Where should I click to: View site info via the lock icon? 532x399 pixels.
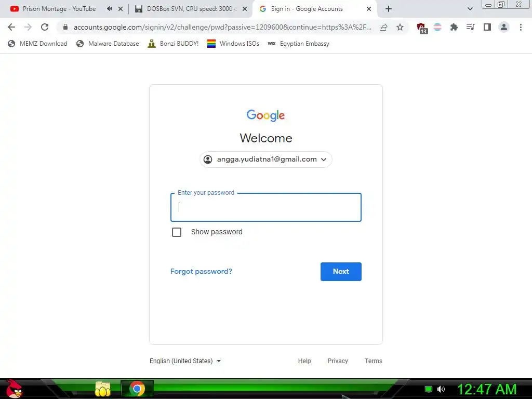[x=65, y=27]
